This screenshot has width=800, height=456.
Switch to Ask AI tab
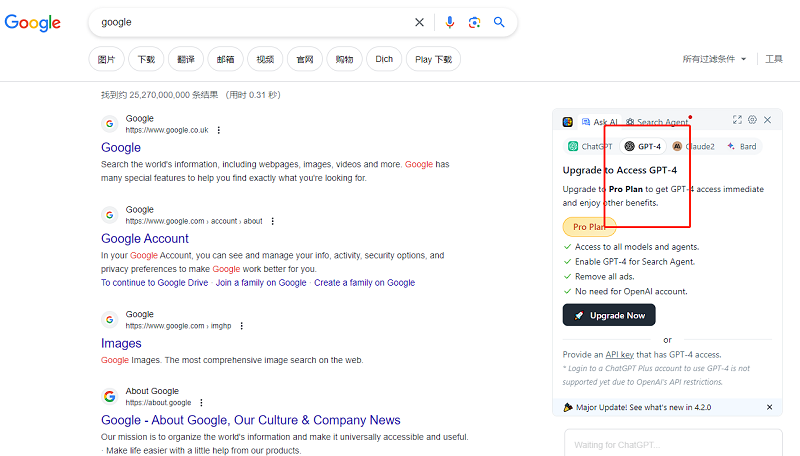click(600, 122)
